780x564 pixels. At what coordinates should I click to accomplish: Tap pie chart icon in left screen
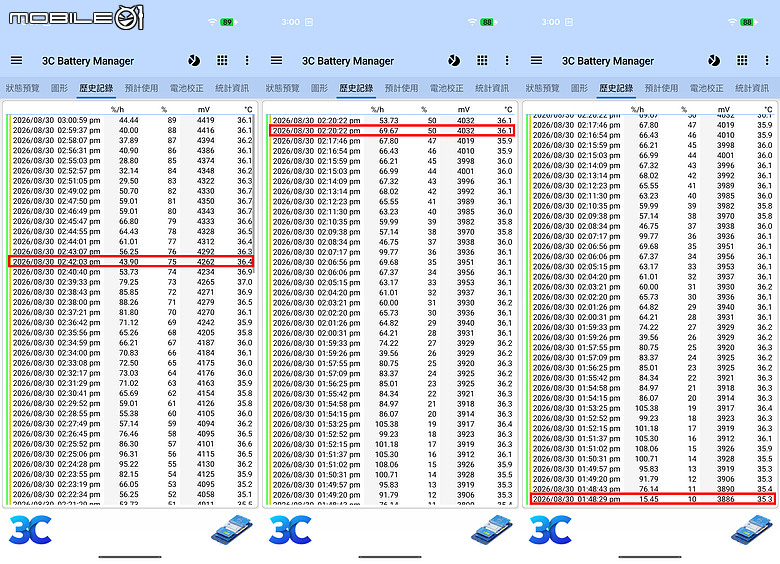(194, 61)
